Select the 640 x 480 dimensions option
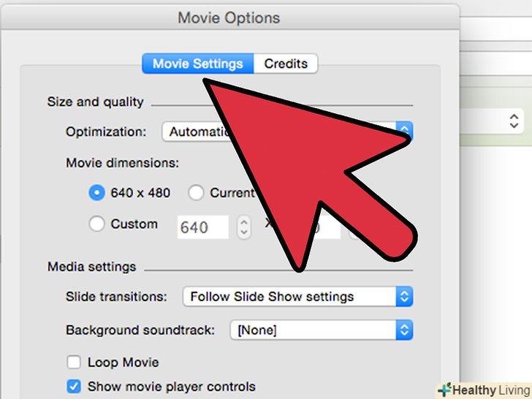The image size is (532, 399). pos(96,193)
